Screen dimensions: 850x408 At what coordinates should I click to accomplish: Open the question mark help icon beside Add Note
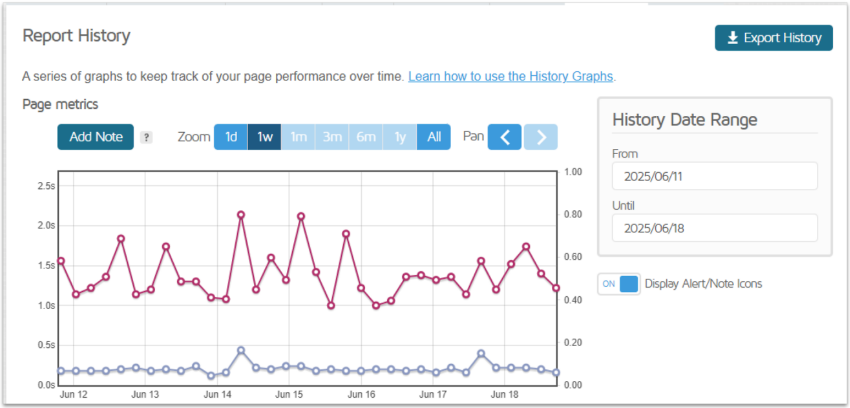coord(146,138)
